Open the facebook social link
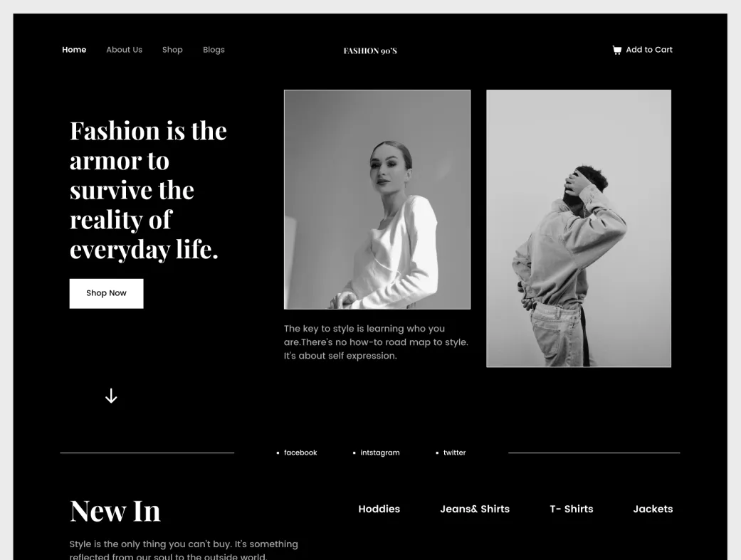741x560 pixels. click(300, 453)
